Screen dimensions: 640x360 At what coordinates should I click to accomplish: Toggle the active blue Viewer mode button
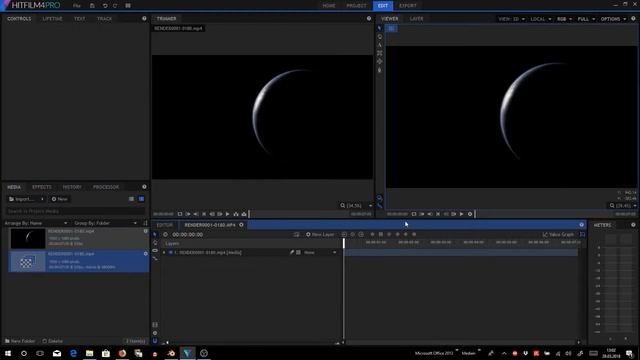[x=391, y=28]
